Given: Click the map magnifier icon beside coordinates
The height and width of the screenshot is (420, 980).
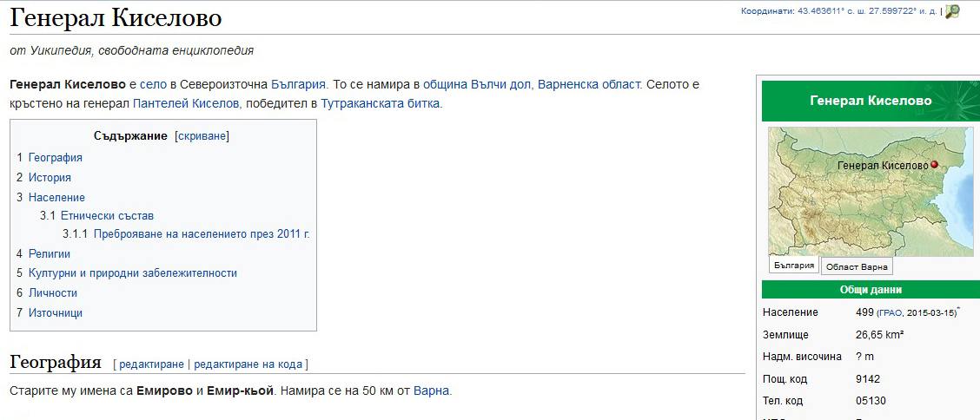Looking at the screenshot, I should pos(952,11).
